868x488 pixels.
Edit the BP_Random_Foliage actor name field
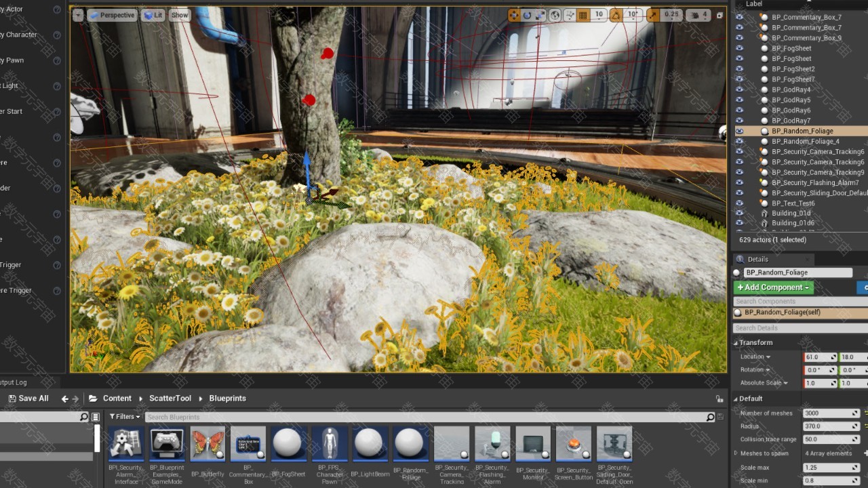(x=797, y=272)
